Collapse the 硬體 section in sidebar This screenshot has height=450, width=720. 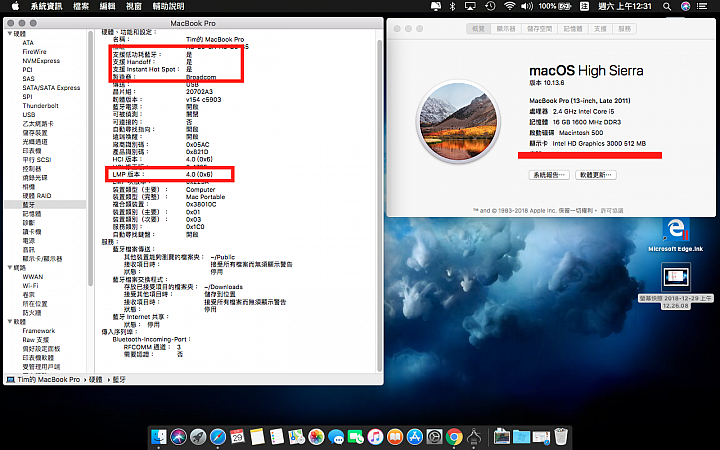10,34
